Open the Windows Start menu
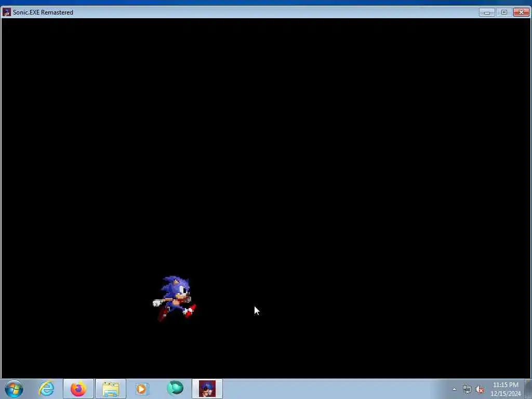Screen dimensions: 532x399 point(14,389)
